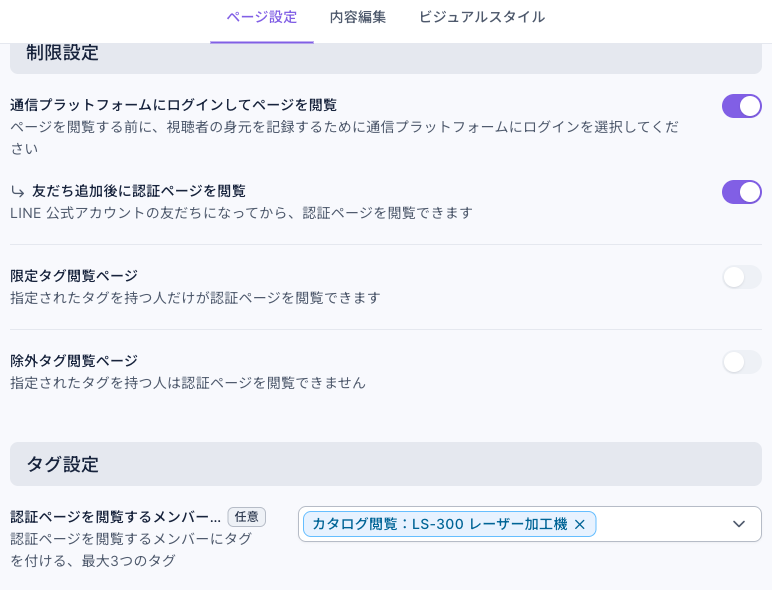
Task: Click the カタログ閲覧：LS-300 レーザー加工機 tag chip text
Action: pos(440,524)
